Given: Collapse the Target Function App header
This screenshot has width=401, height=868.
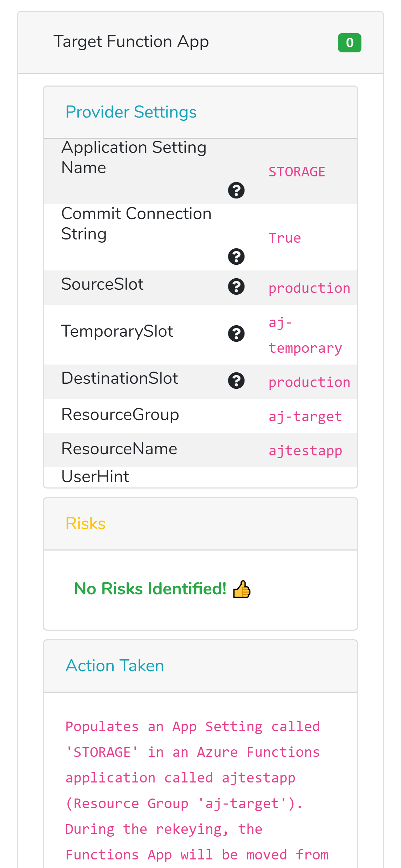Looking at the screenshot, I should [x=131, y=42].
